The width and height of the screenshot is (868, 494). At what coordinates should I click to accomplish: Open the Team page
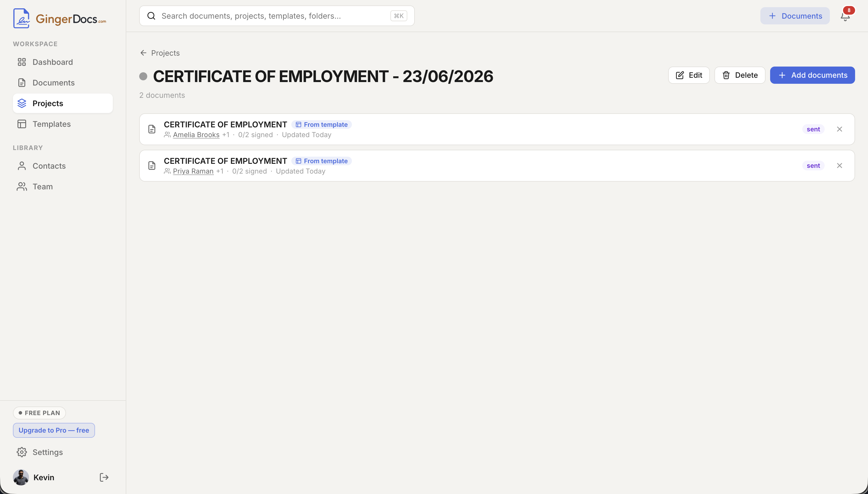(x=63, y=186)
